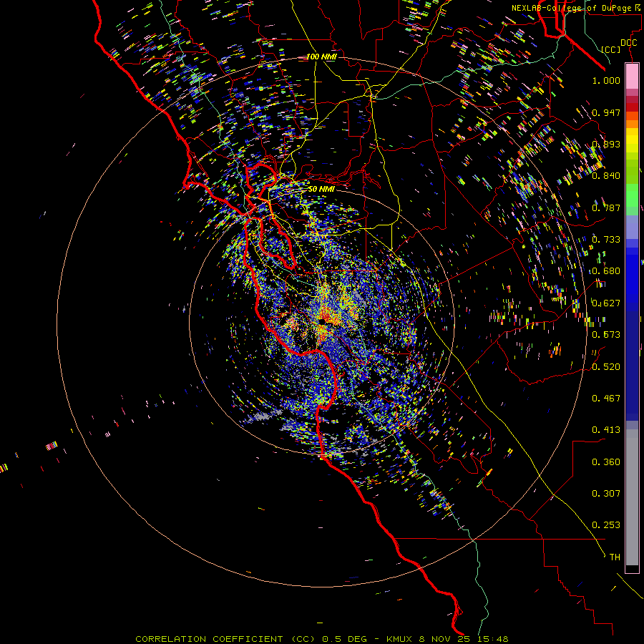Click the 0.253 legend value

click(606, 525)
